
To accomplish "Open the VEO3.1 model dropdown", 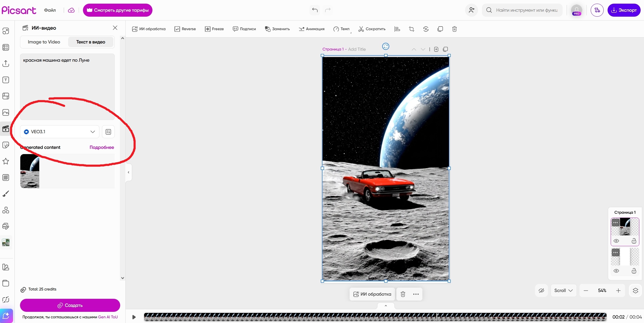I will point(60,132).
